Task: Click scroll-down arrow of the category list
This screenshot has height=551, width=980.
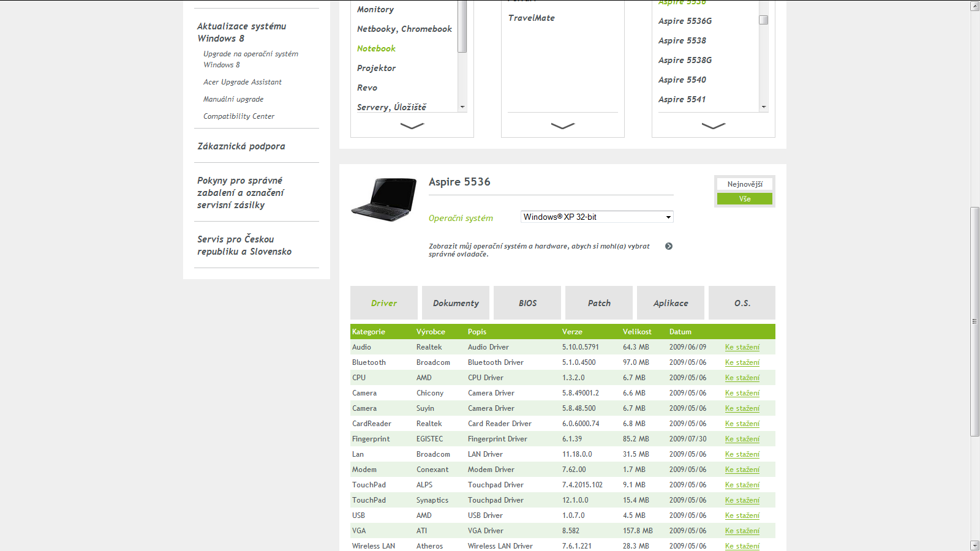Action: tap(462, 107)
